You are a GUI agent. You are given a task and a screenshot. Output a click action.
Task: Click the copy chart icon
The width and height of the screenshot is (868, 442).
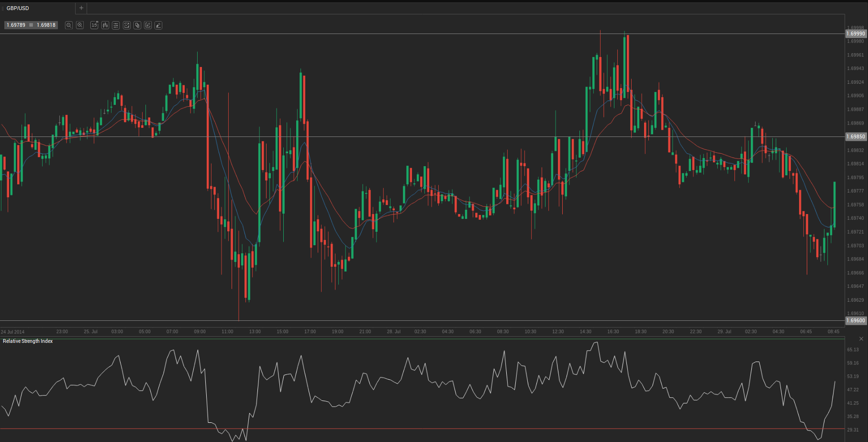(137, 25)
